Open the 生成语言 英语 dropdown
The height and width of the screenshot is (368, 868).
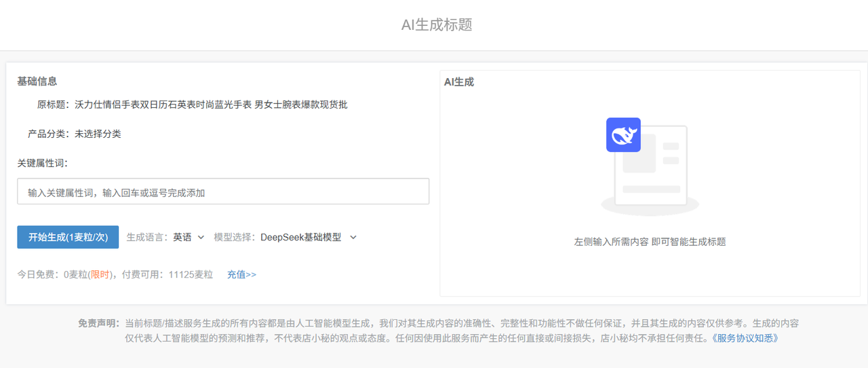coord(189,237)
